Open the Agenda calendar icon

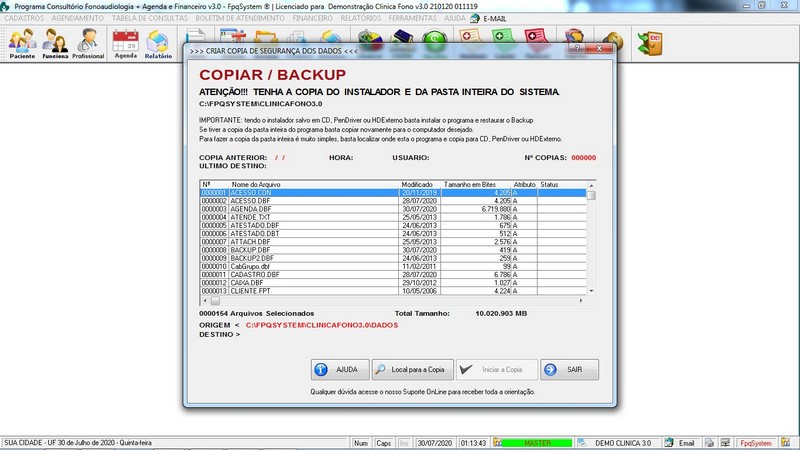tap(126, 43)
